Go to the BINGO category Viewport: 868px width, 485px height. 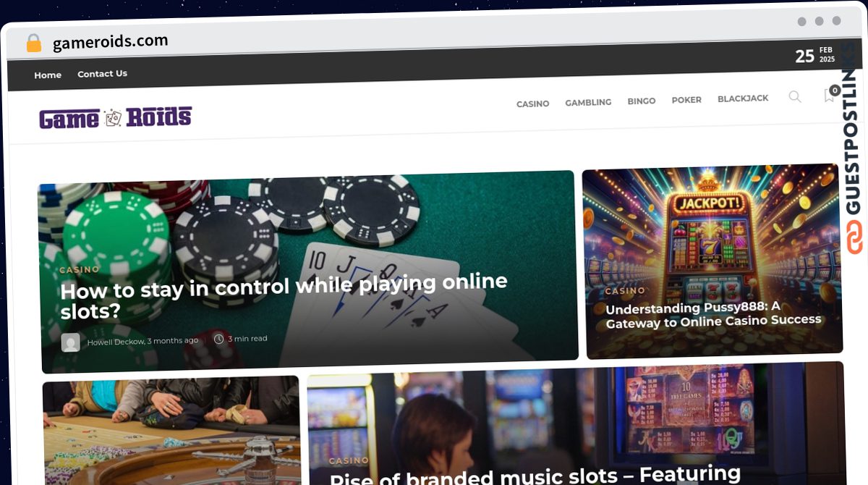[x=641, y=101]
